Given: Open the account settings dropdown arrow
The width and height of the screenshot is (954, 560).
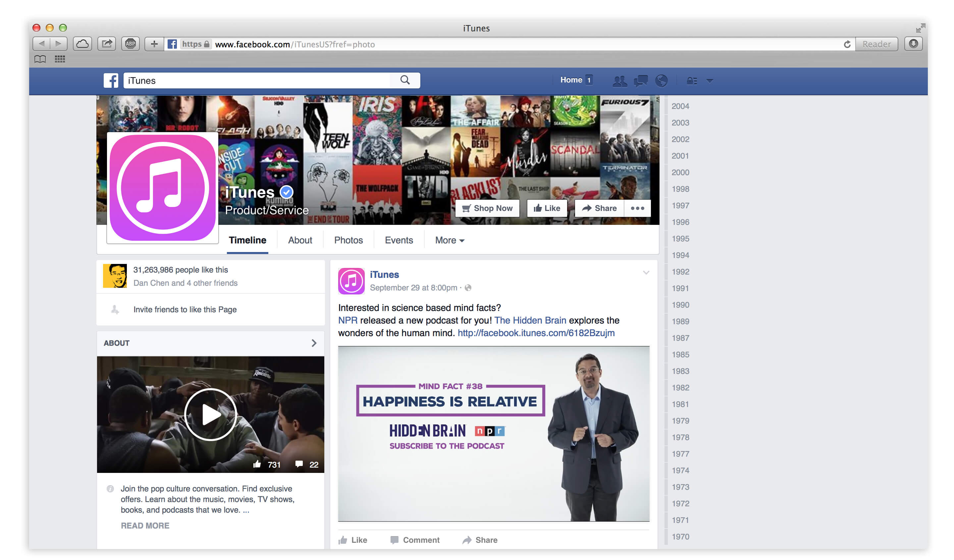Looking at the screenshot, I should pyautogui.click(x=710, y=80).
